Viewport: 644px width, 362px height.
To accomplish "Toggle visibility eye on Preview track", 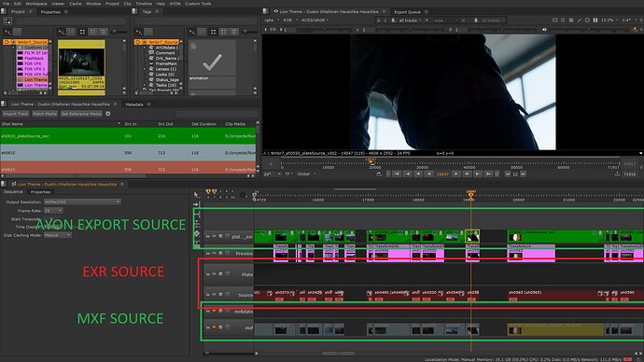I will pyautogui.click(x=214, y=254).
